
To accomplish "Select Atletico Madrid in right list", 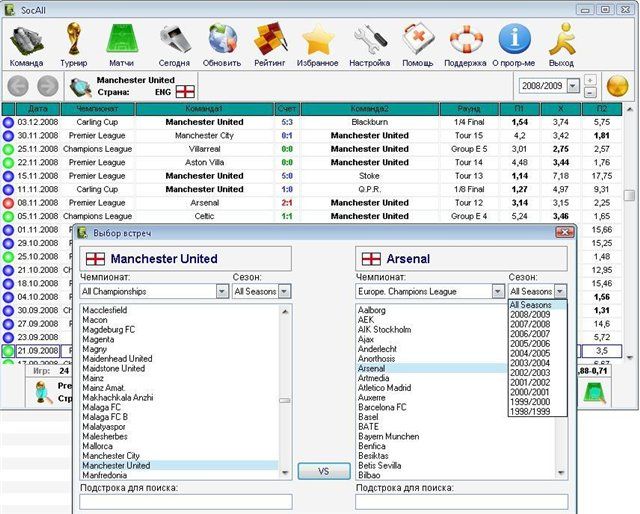I will pyautogui.click(x=384, y=388).
